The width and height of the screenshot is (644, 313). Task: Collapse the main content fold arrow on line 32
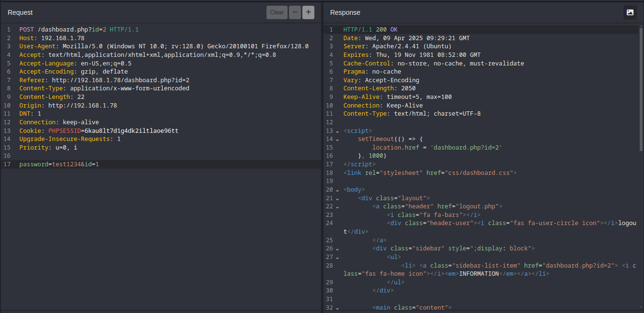coord(337,308)
